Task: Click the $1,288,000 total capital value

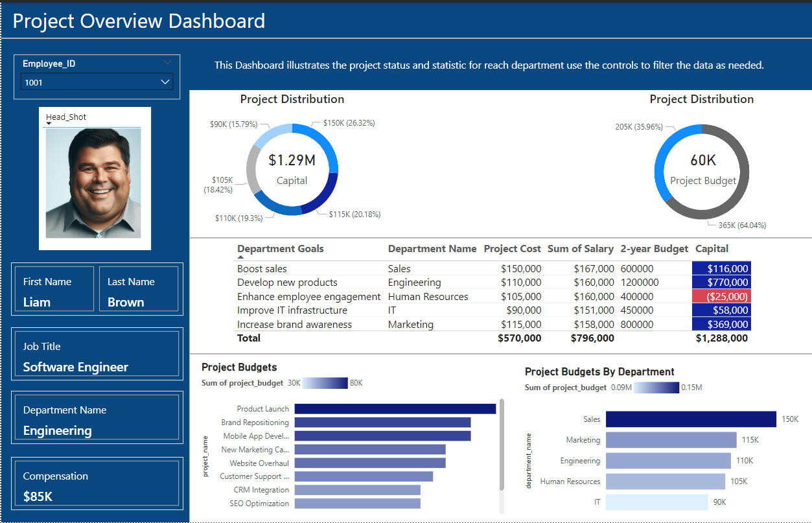Action: (x=722, y=338)
